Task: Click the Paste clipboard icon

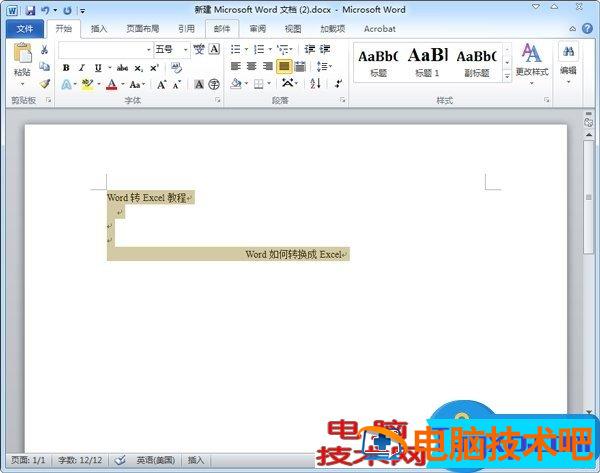Action: click(22, 54)
